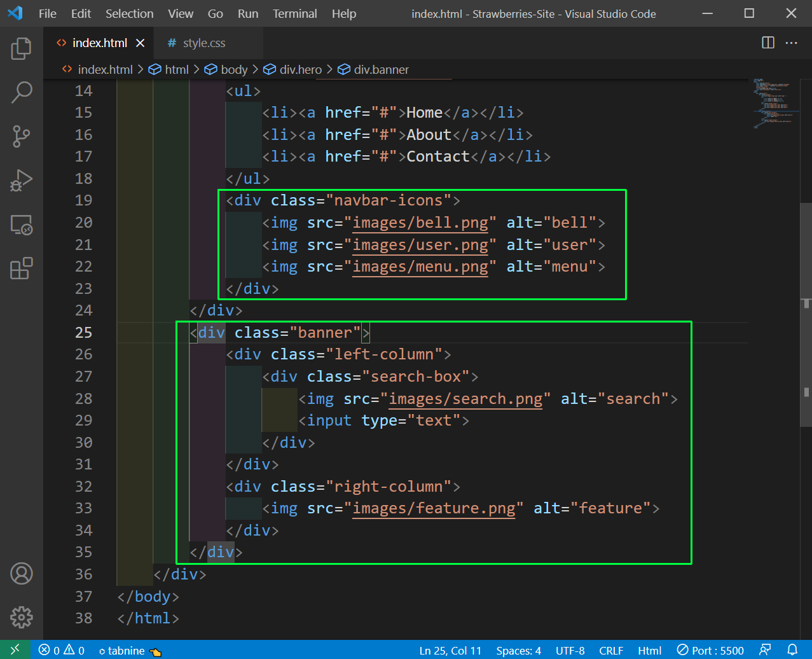The width and height of the screenshot is (812, 659).
Task: Select index.html in the breadcrumb
Action: pos(105,69)
